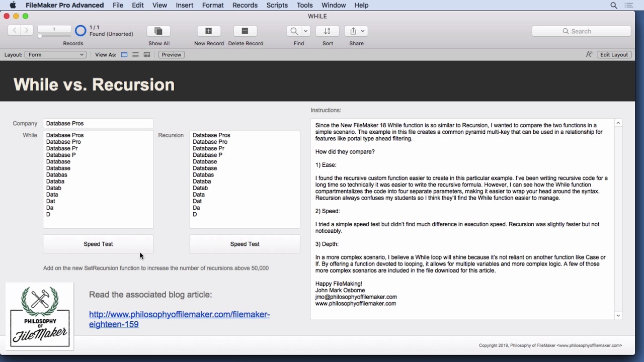Viewport: 644px width, 362px height.
Task: Run the While Speed Test button
Action: tap(98, 244)
